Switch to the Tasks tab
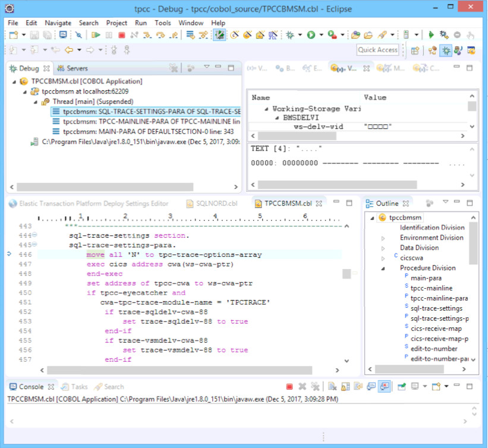Image resolution: width=488 pixels, height=448 pixels. pyautogui.click(x=74, y=387)
